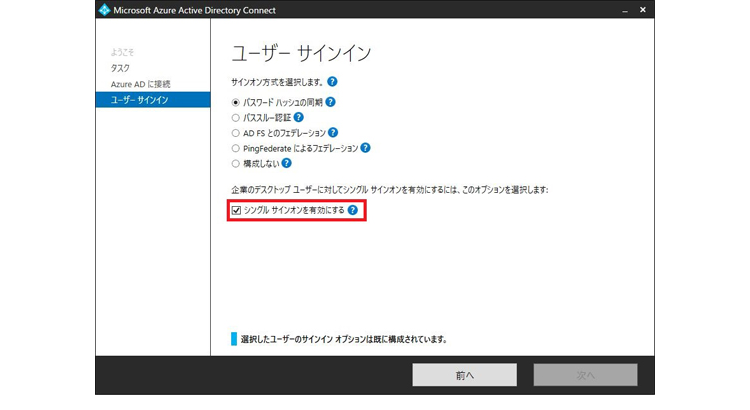
Task: Click help icon beside サインオン方式を選択します
Action: coord(332,82)
